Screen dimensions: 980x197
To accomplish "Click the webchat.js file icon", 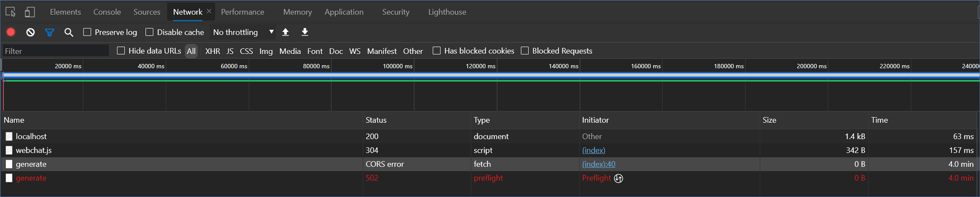I will click(x=9, y=150).
